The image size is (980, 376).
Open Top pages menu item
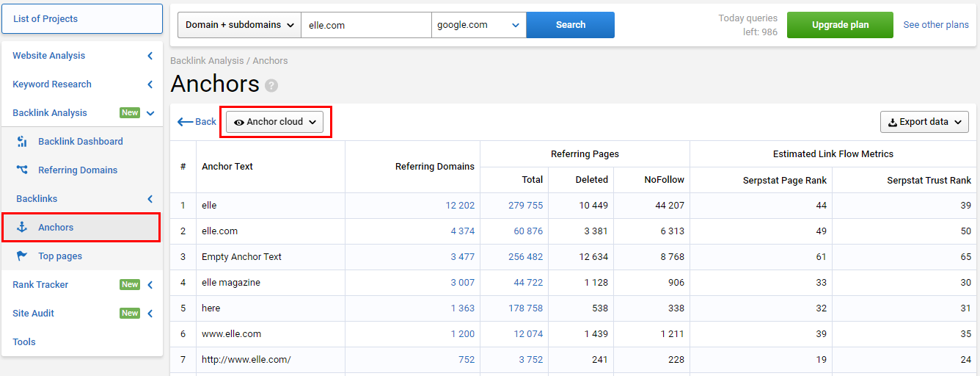[60, 256]
